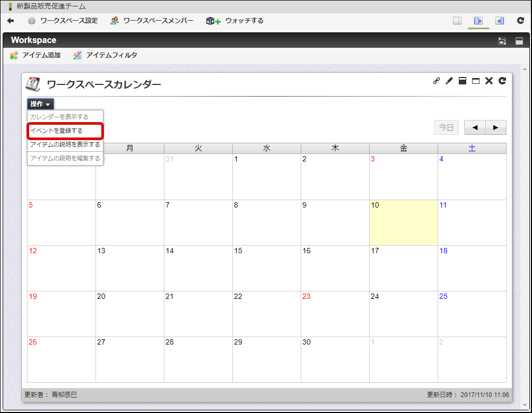The image size is (532, 413).
Task: Click the 今日 button
Action: pyautogui.click(x=446, y=127)
